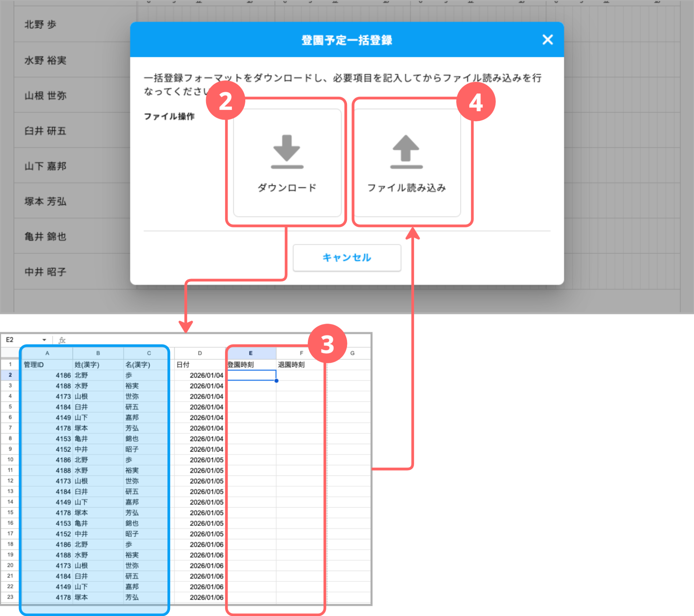Click the fx formula icon
This screenshot has height=616, width=694.
tap(62, 340)
